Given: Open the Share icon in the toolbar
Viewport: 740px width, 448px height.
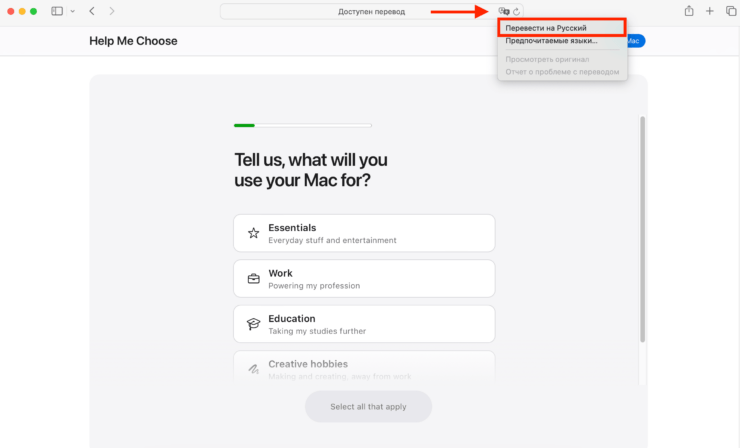Looking at the screenshot, I should [689, 11].
